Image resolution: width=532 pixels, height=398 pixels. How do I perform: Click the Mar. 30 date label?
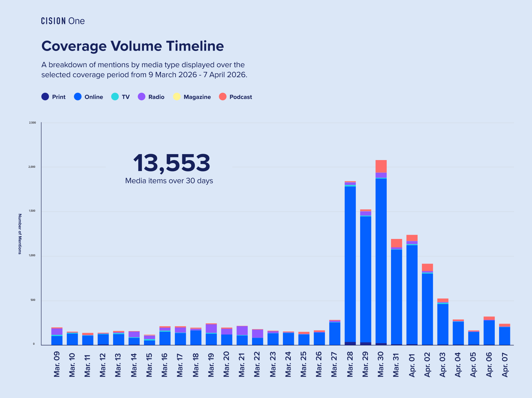(x=381, y=364)
